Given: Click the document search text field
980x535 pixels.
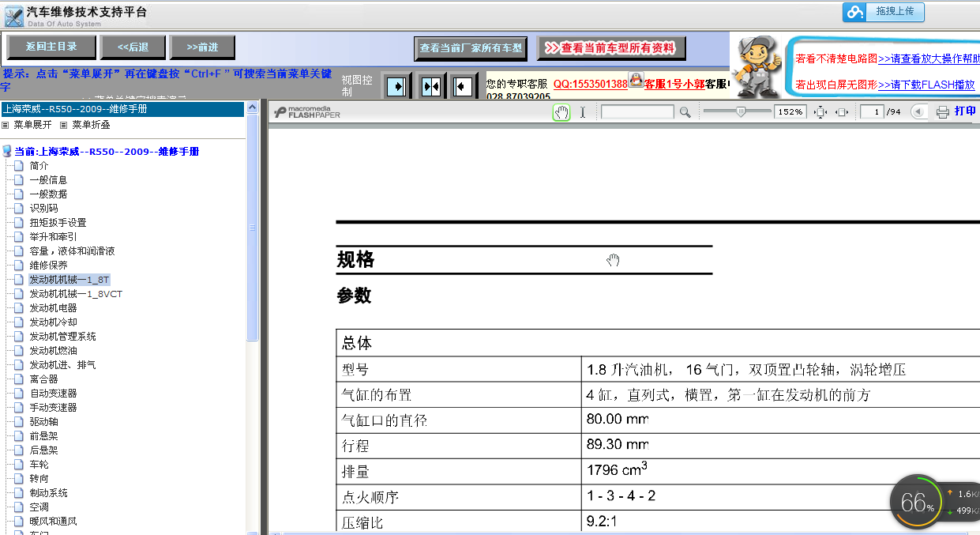Looking at the screenshot, I should 638,112.
